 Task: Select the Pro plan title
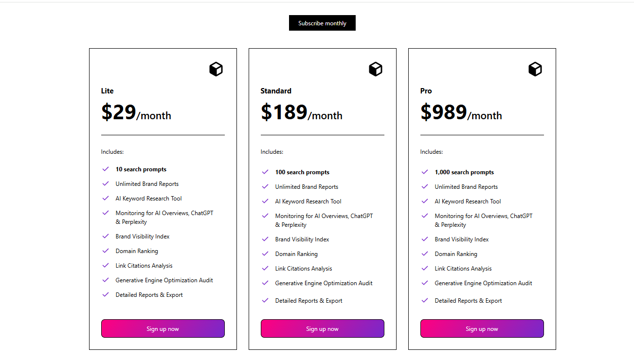[x=426, y=91]
